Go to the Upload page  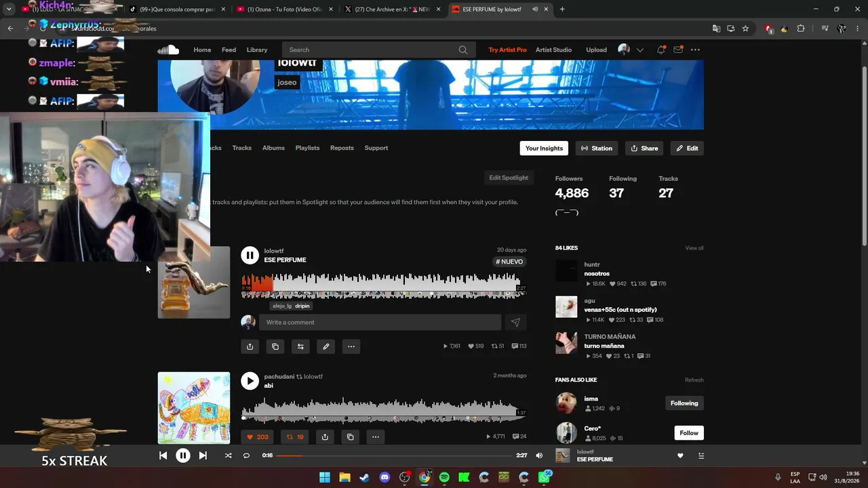click(x=596, y=49)
